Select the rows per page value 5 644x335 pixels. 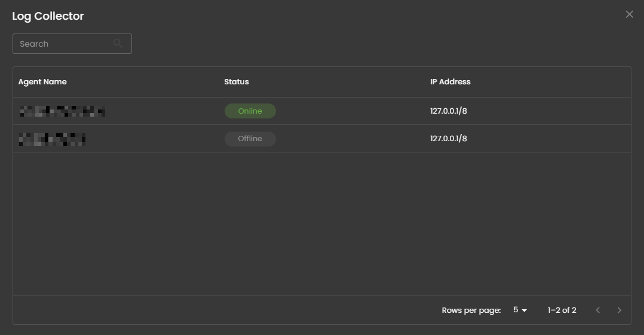click(516, 310)
